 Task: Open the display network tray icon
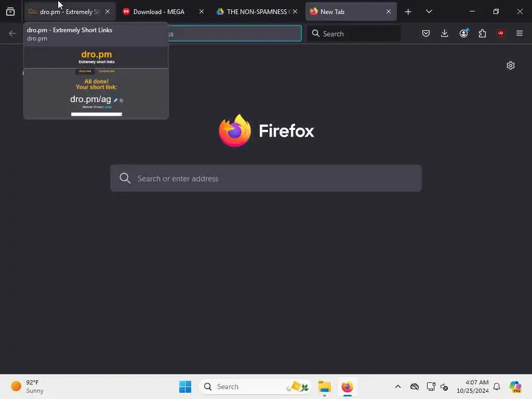tap(431, 387)
